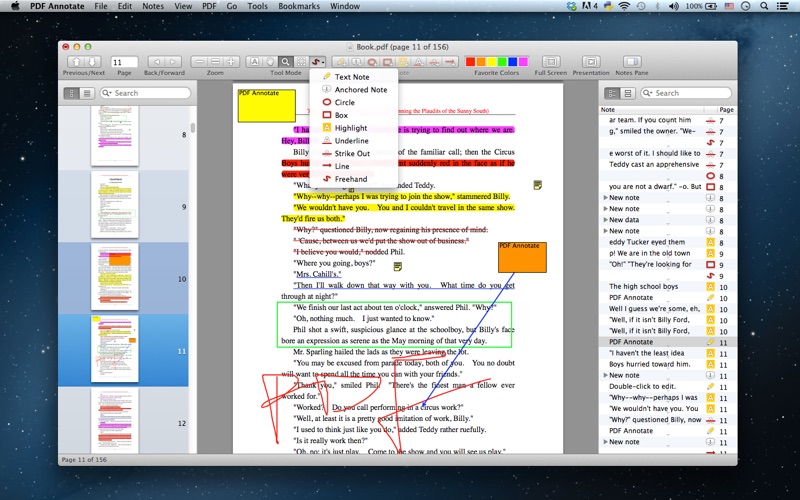Select Magnify tool mode

(286, 62)
